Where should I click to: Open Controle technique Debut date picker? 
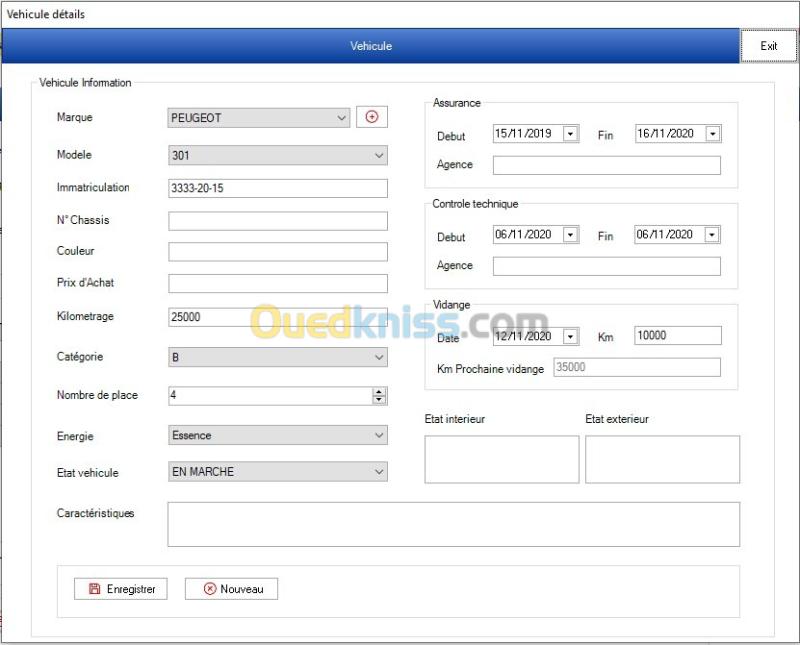[570, 235]
